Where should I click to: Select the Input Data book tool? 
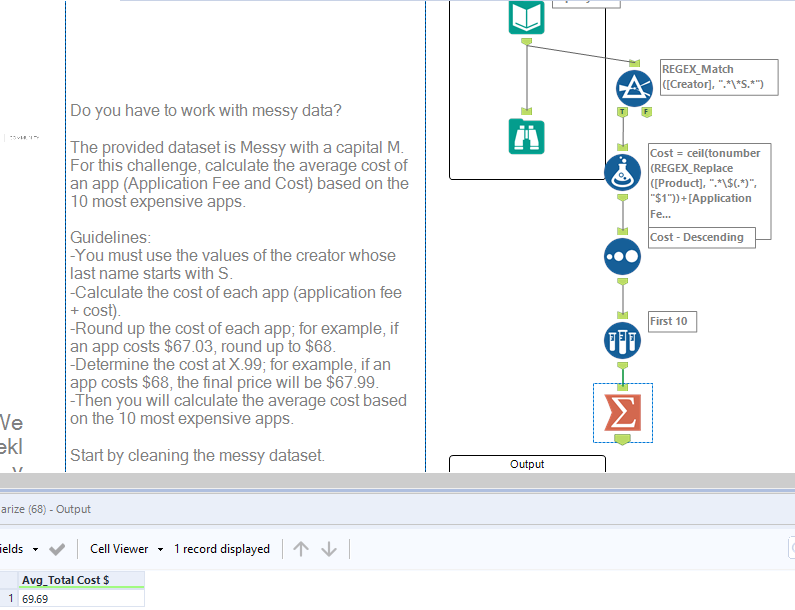(x=526, y=17)
